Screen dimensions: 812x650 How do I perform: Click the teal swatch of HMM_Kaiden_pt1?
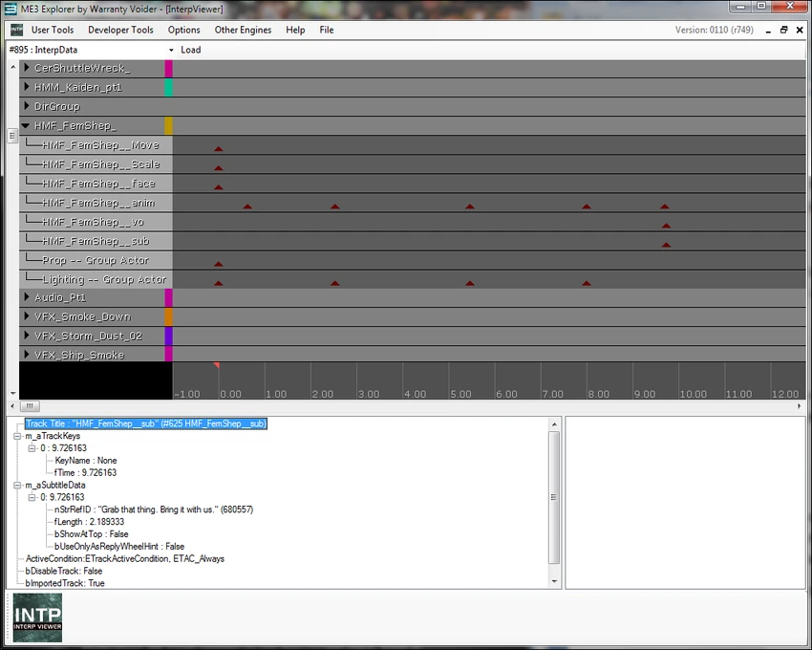click(168, 87)
